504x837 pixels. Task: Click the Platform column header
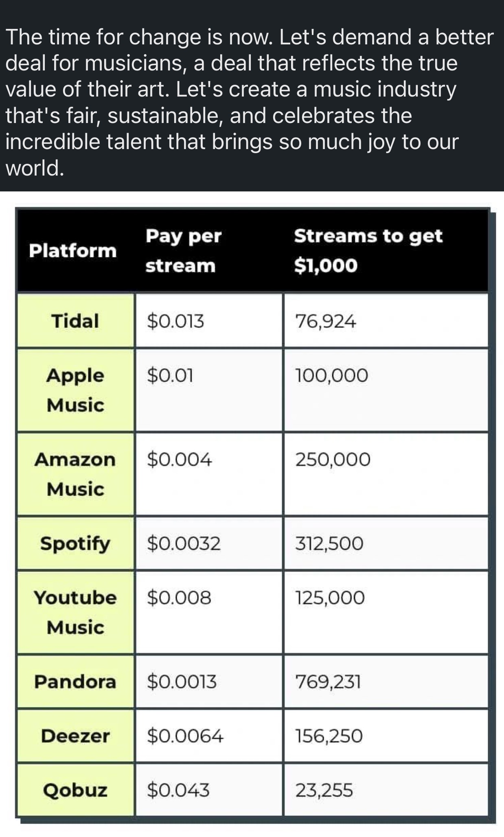(x=73, y=250)
